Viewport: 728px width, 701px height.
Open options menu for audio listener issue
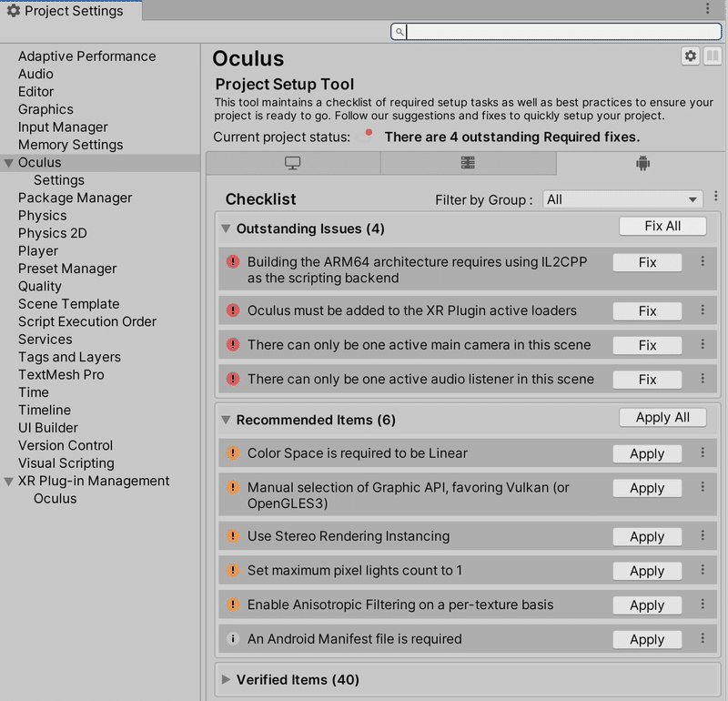[703, 379]
